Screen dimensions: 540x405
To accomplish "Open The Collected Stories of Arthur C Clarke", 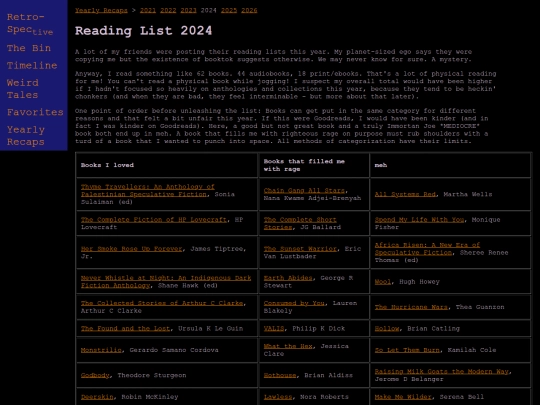I will (162, 303).
